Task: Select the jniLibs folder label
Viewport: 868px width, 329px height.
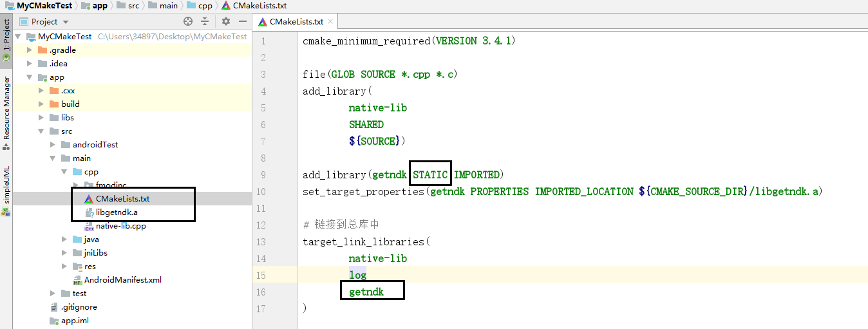Action: click(96, 253)
